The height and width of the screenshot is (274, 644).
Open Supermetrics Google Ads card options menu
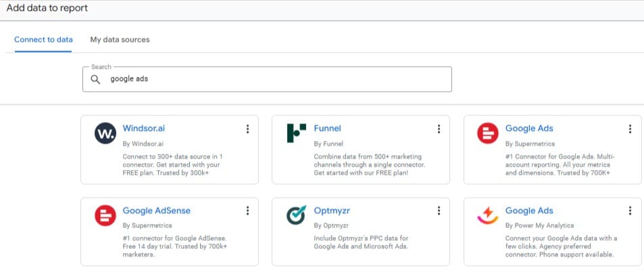(630, 129)
